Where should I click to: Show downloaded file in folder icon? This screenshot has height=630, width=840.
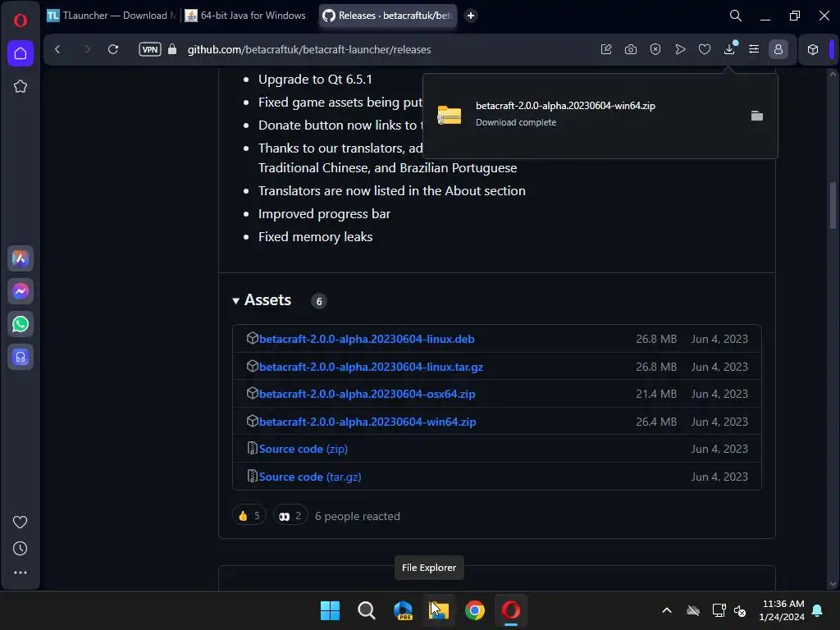pos(756,116)
